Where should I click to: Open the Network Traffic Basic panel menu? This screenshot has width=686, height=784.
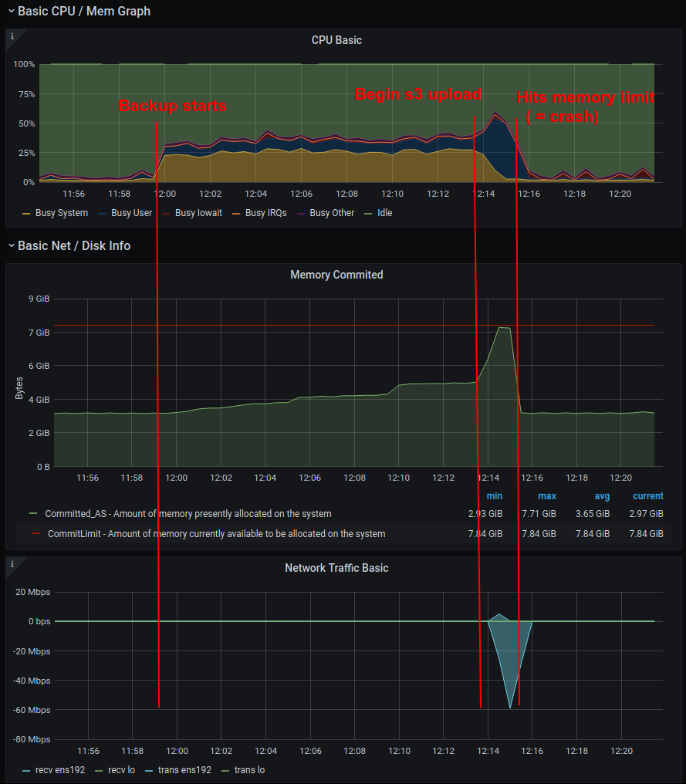(x=336, y=567)
